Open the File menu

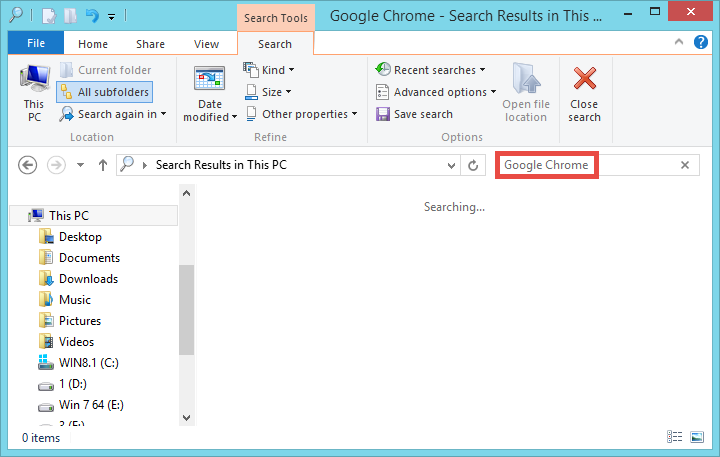[x=36, y=43]
